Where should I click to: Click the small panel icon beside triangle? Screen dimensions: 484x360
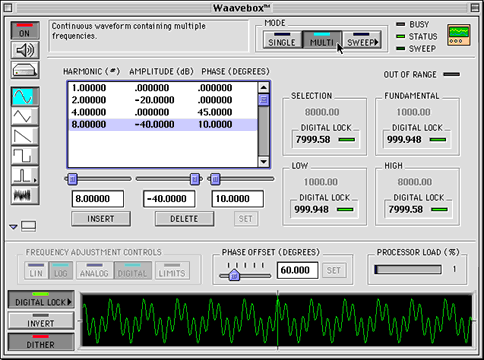(28, 226)
